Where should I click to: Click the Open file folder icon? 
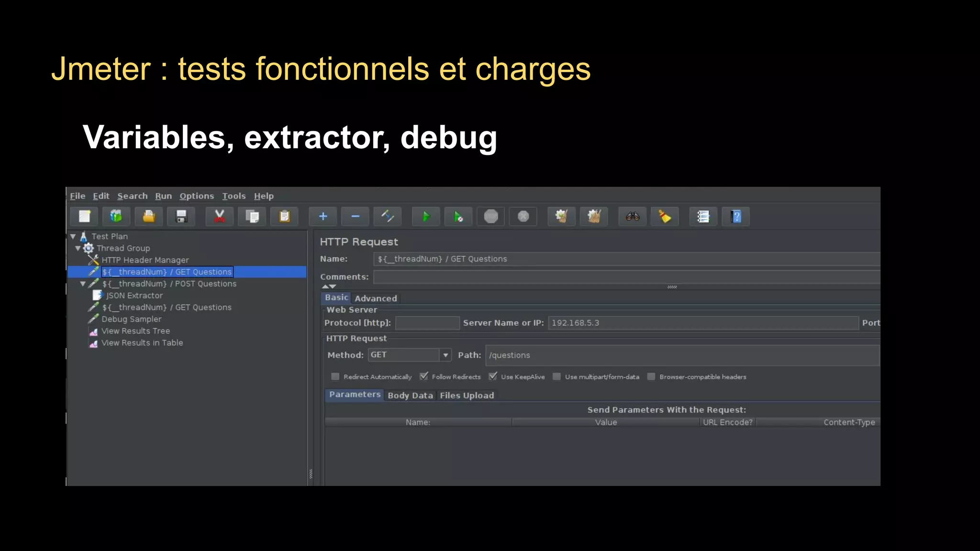click(149, 217)
